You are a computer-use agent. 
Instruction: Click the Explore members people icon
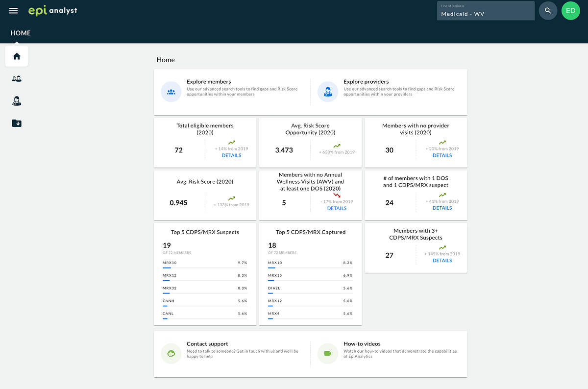pyautogui.click(x=171, y=92)
